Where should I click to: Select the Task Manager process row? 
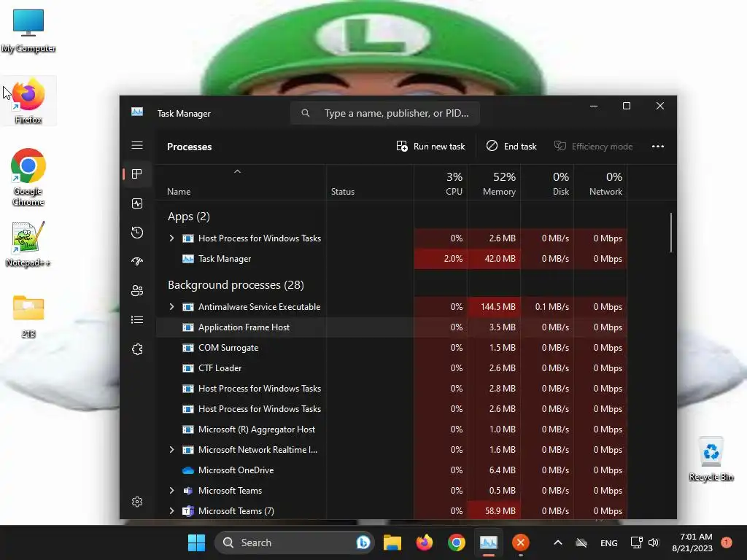[x=392, y=259]
